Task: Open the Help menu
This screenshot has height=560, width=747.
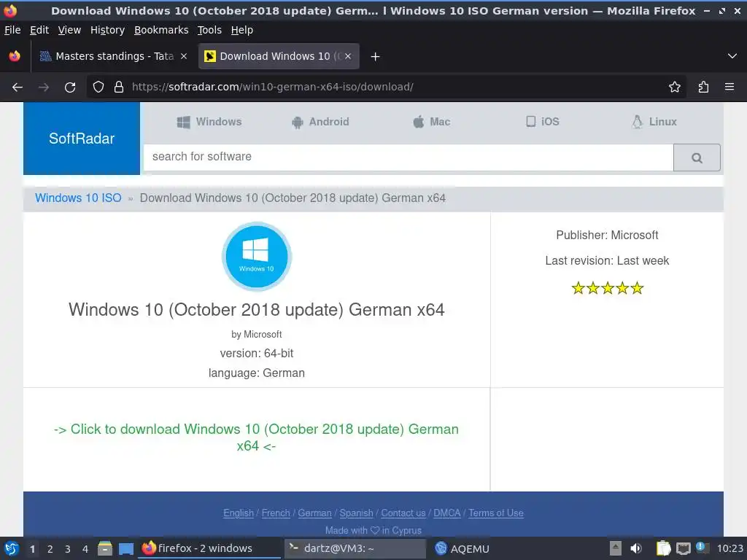Action: click(x=242, y=30)
